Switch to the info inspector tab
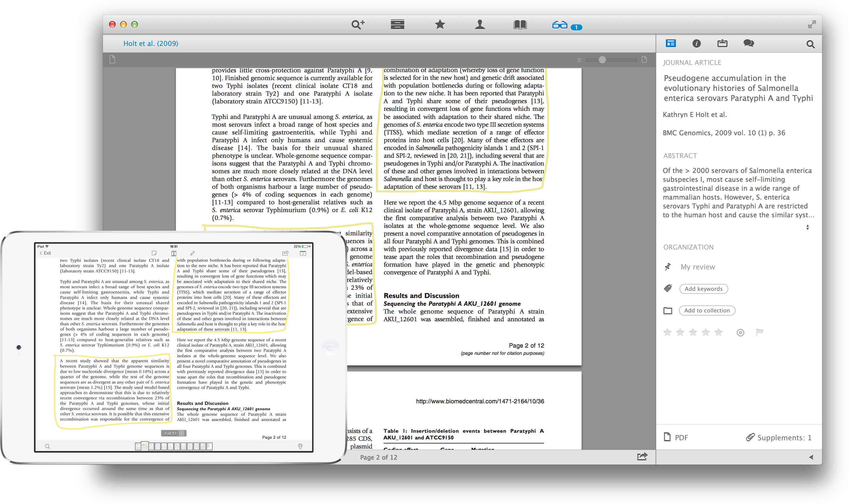Viewport: 849px width, 504px height. click(x=696, y=44)
